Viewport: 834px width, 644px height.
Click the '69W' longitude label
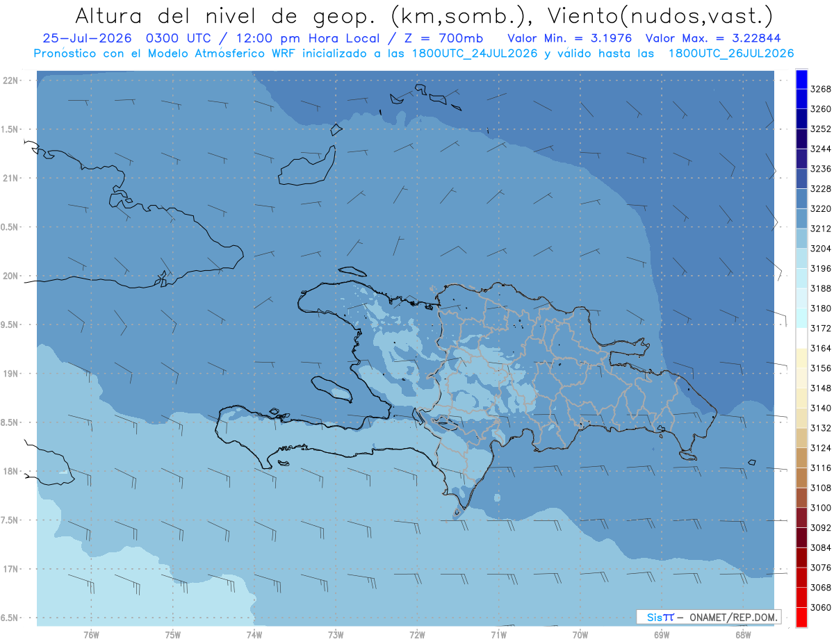662,634
